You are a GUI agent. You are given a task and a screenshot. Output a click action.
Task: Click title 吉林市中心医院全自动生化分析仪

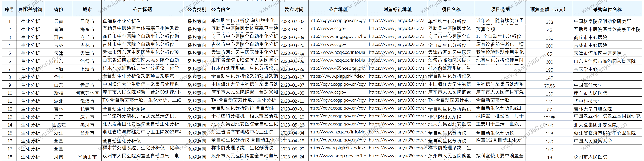click(138, 44)
